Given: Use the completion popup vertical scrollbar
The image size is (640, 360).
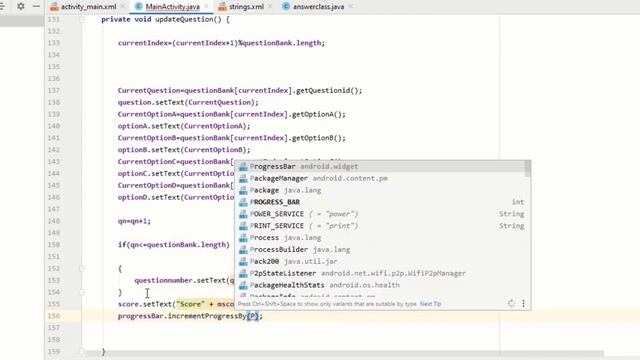Looking at the screenshot, I should 528,169.
